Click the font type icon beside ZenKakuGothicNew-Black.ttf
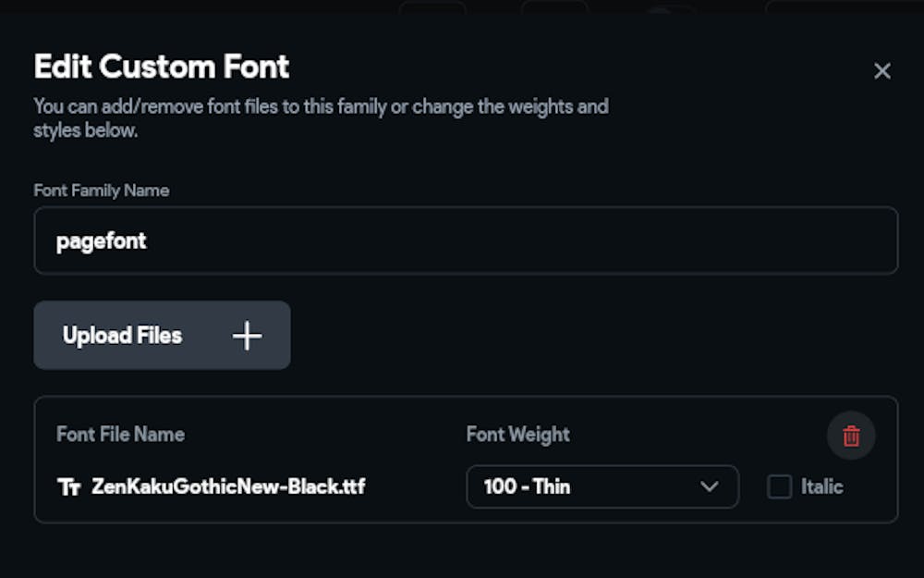 point(69,486)
